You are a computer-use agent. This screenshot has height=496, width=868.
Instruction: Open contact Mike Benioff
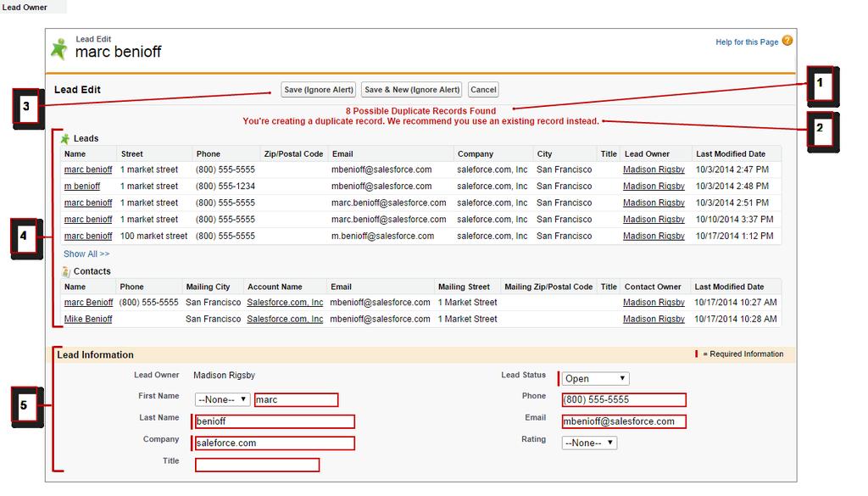click(88, 319)
